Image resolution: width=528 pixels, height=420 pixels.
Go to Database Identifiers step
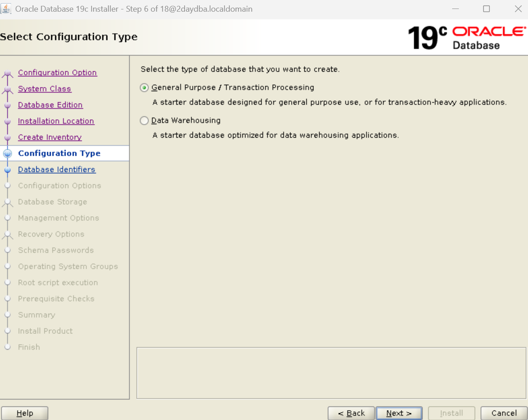57,169
